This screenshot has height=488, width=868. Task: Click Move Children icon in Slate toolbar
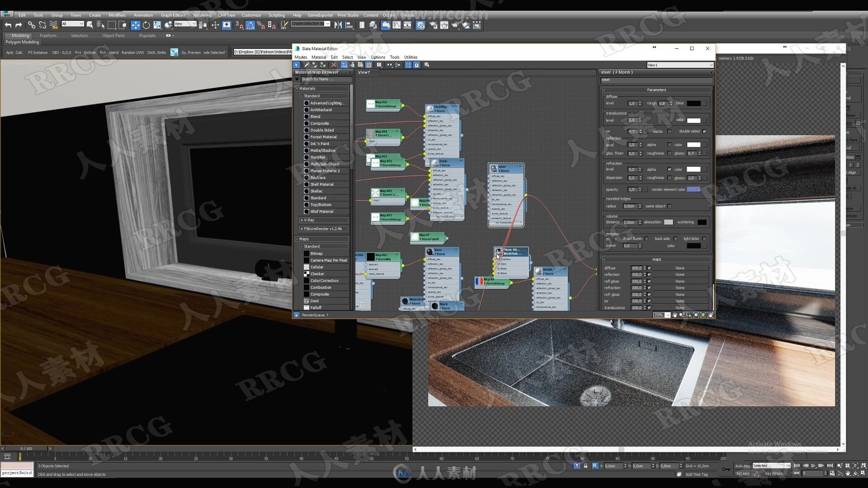344,65
